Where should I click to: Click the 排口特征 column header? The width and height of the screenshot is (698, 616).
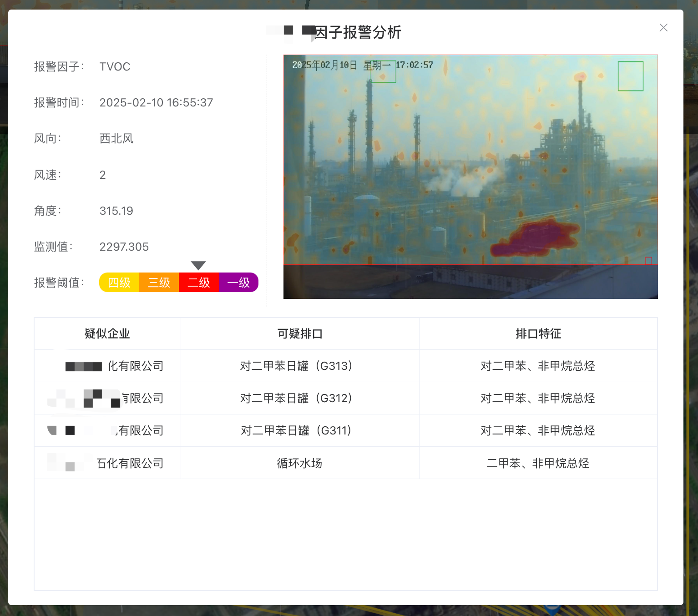click(x=538, y=333)
